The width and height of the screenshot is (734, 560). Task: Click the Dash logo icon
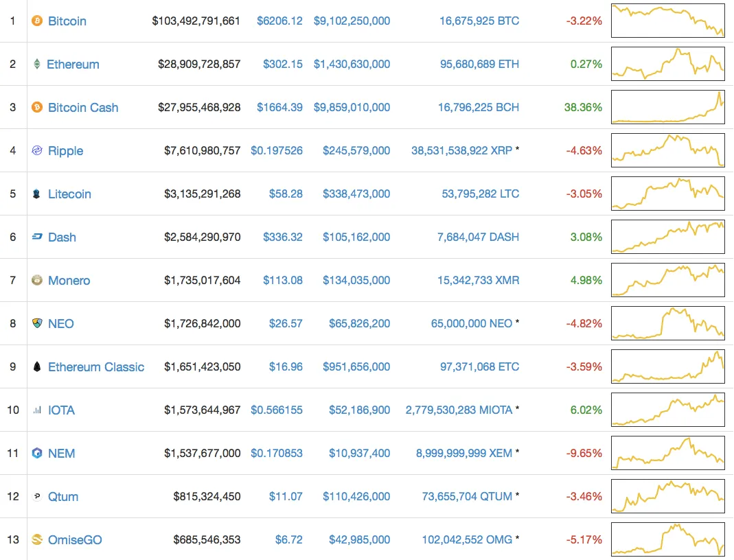coord(37,237)
